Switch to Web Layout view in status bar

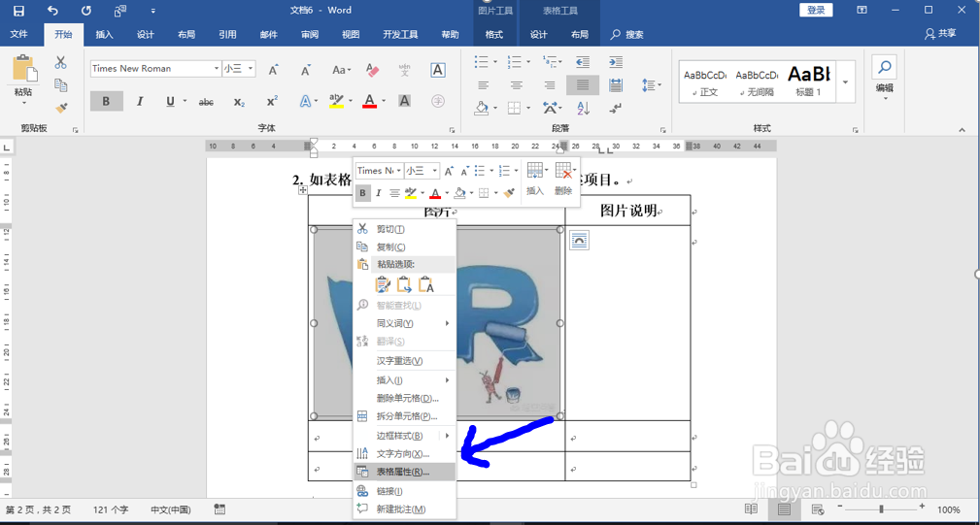[817, 509]
